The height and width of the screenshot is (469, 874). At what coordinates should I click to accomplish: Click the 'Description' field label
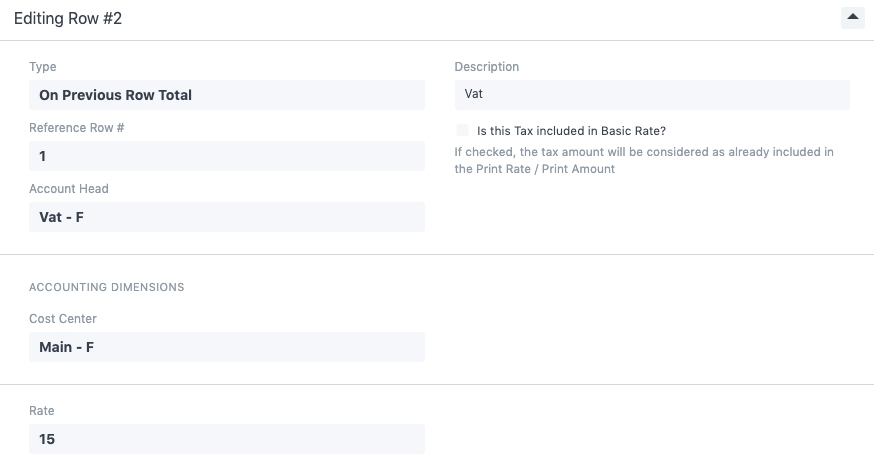click(487, 67)
